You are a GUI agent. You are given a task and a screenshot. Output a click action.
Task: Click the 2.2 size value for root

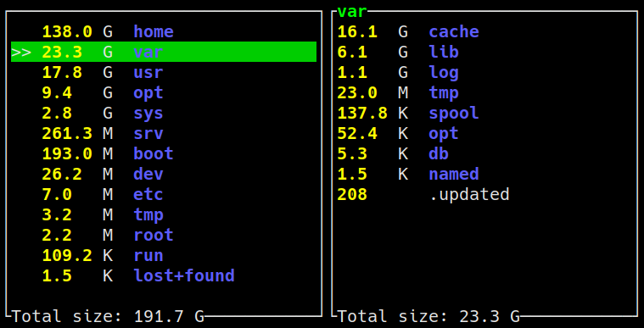point(57,235)
